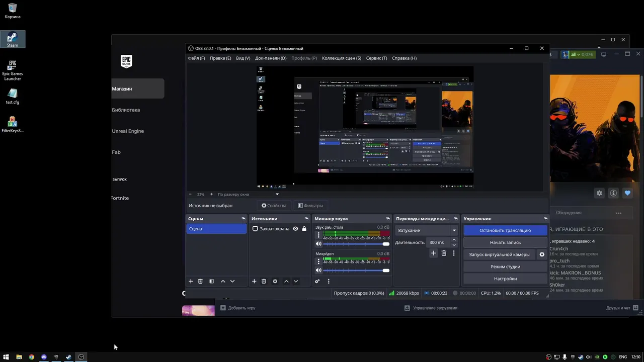644x362 pixels.
Task: Click Режим студии button
Action: [x=505, y=266]
